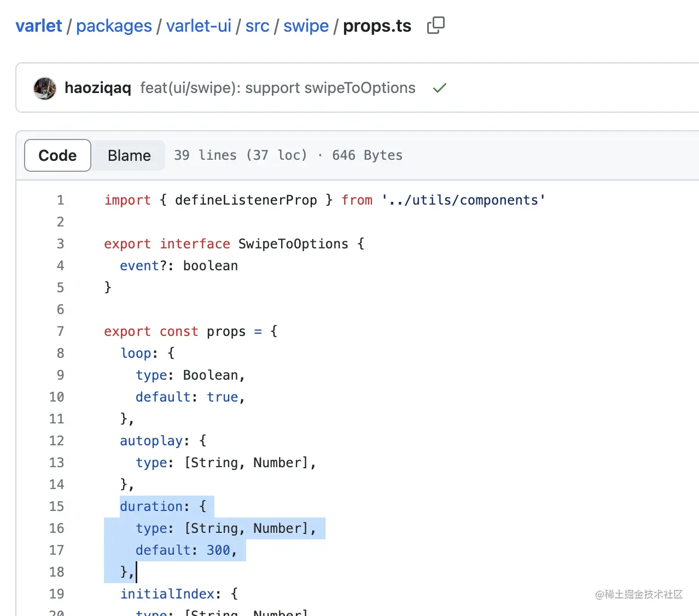Open the varlet repository breadcrumb link
Viewport: 699px width, 616px height.
pos(39,26)
